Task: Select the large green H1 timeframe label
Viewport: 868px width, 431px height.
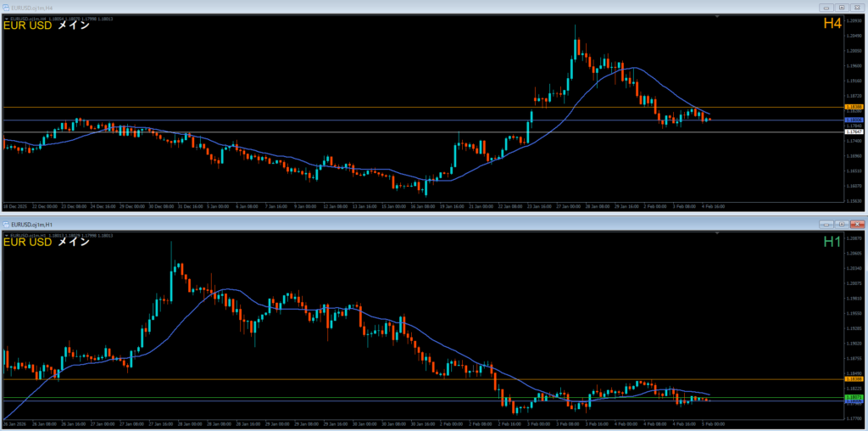Action: click(x=832, y=242)
